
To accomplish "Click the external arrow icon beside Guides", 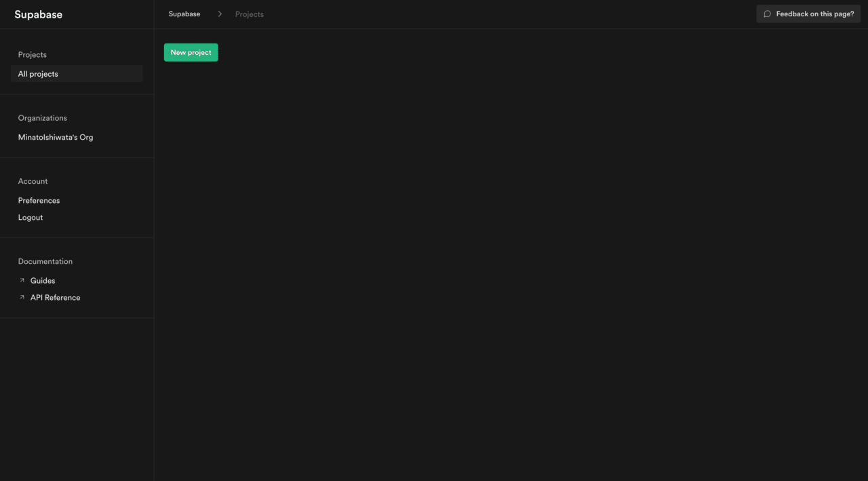I will (22, 281).
